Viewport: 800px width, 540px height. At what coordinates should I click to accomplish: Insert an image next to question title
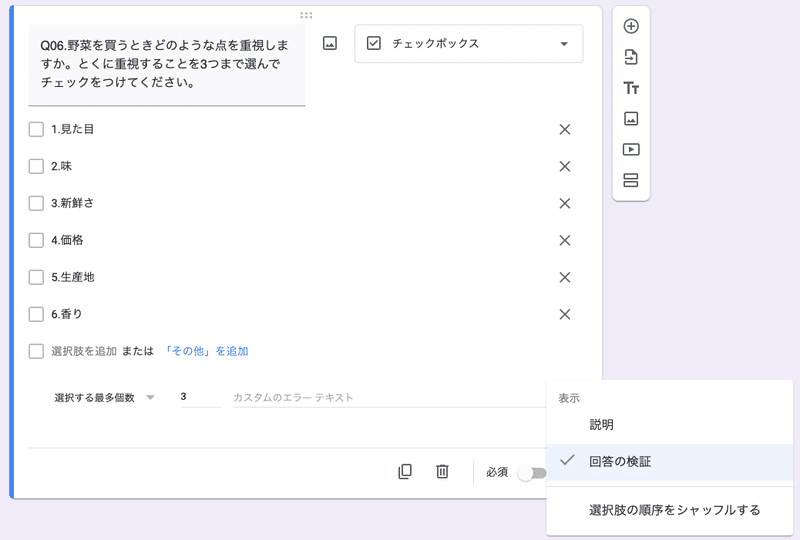[x=330, y=43]
